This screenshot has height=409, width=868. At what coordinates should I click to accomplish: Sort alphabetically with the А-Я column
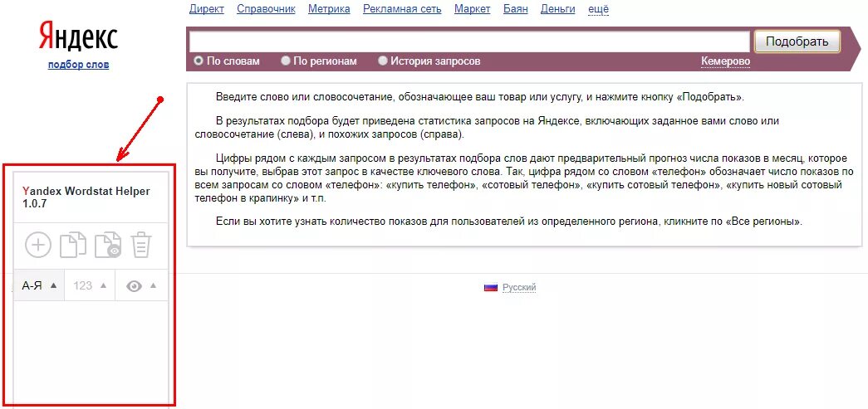point(39,285)
